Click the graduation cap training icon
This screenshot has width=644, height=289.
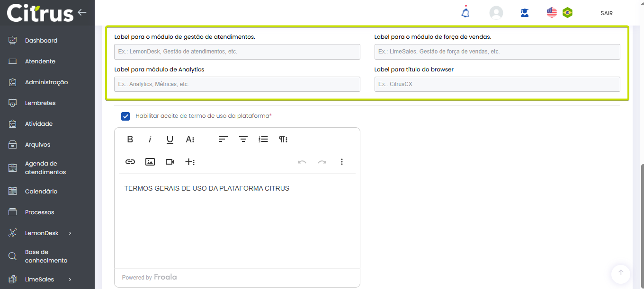pos(525,13)
